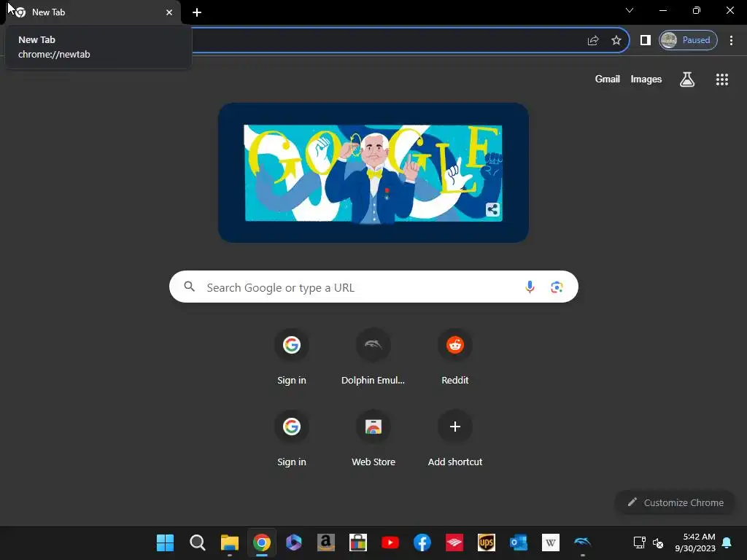This screenshot has height=560, width=747.
Task: Open Wikipedia taskbar icon
Action: coord(551,542)
